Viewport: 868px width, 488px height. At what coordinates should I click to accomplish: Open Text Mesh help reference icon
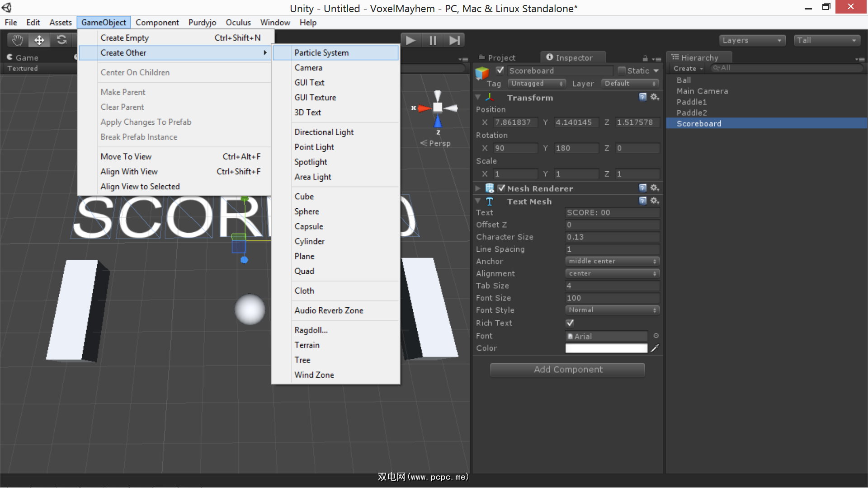point(642,201)
